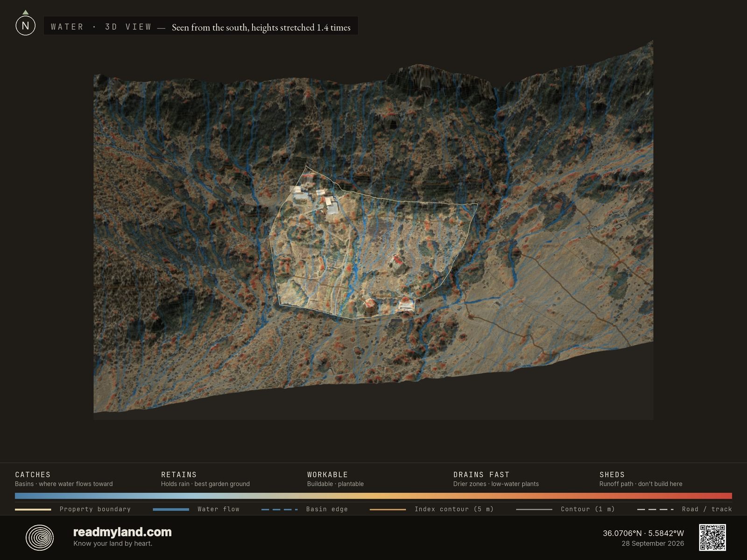
Task: Click "Know your land by heart." tagline
Action: [113, 543]
